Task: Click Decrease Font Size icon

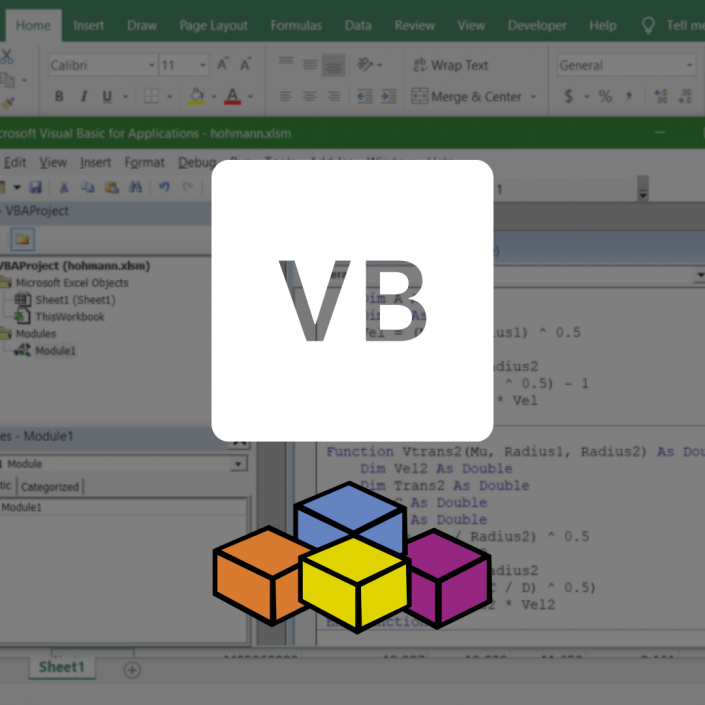Action: [245, 65]
